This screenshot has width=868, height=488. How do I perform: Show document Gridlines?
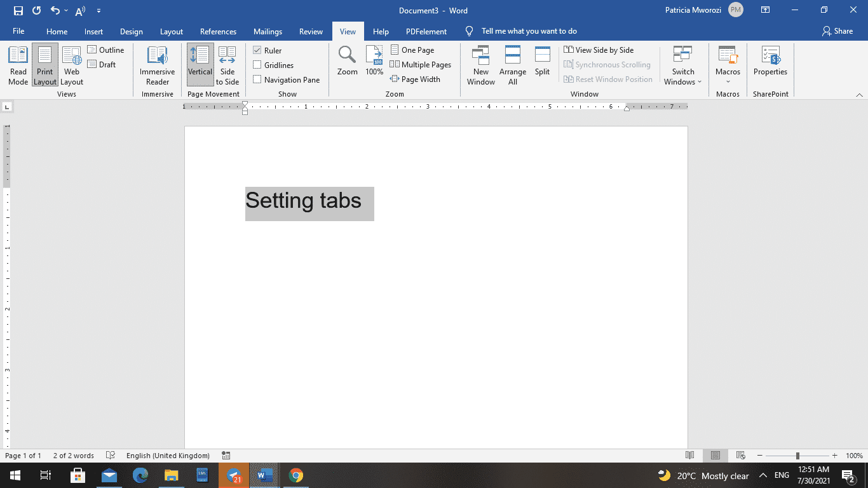click(258, 65)
